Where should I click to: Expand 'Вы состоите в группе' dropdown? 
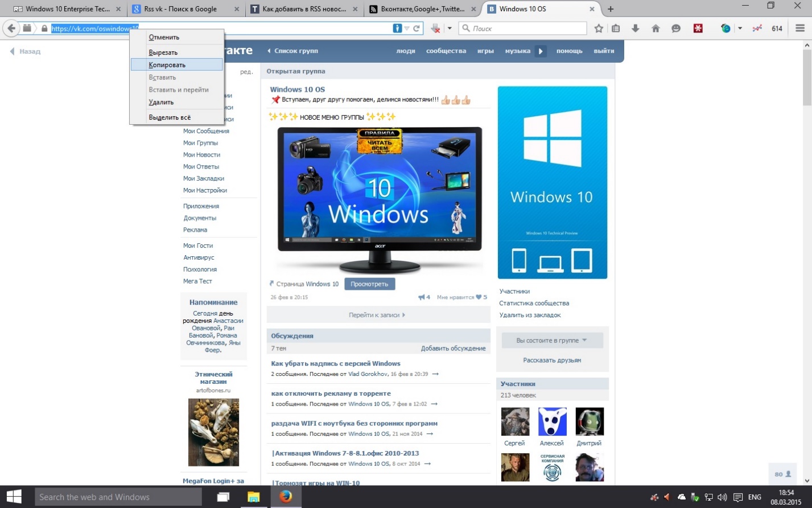(x=552, y=340)
